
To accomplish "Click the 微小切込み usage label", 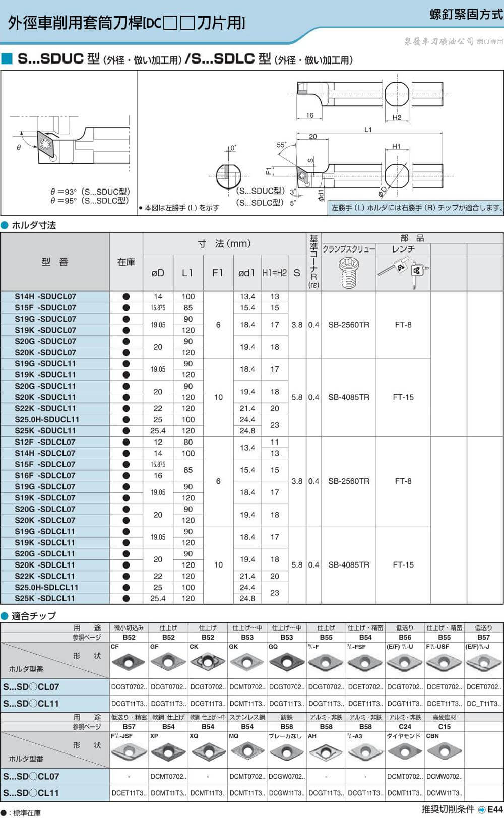I will coord(129,627).
